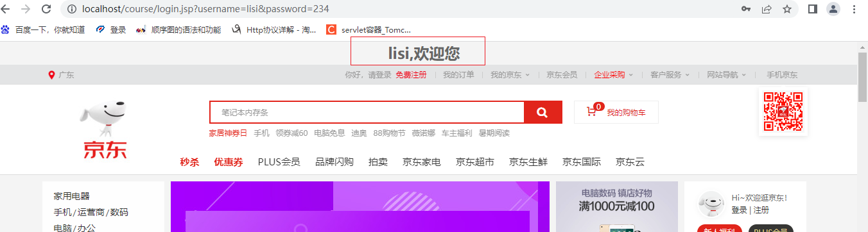Viewport: 868px width, 232px height.
Task: Open the saved password key icon
Action: click(746, 9)
